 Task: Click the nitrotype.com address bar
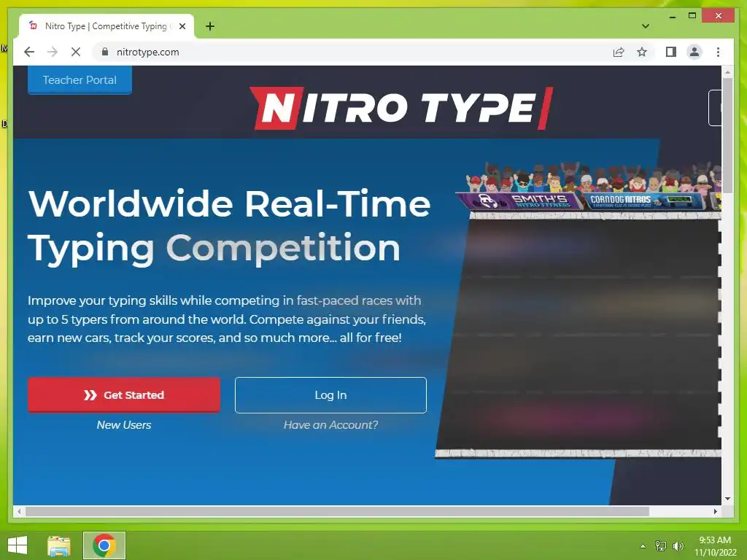(x=352, y=52)
